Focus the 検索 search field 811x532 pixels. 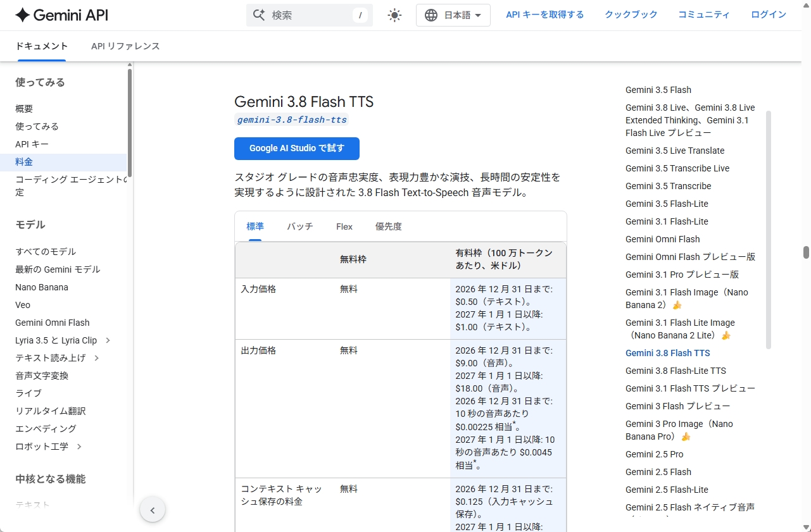point(310,15)
